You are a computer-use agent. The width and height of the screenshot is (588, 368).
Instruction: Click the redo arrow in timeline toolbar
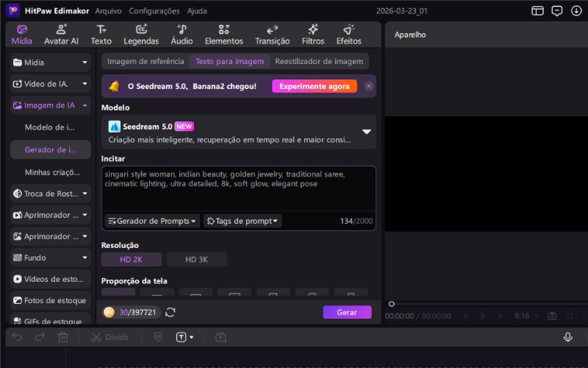(x=40, y=337)
